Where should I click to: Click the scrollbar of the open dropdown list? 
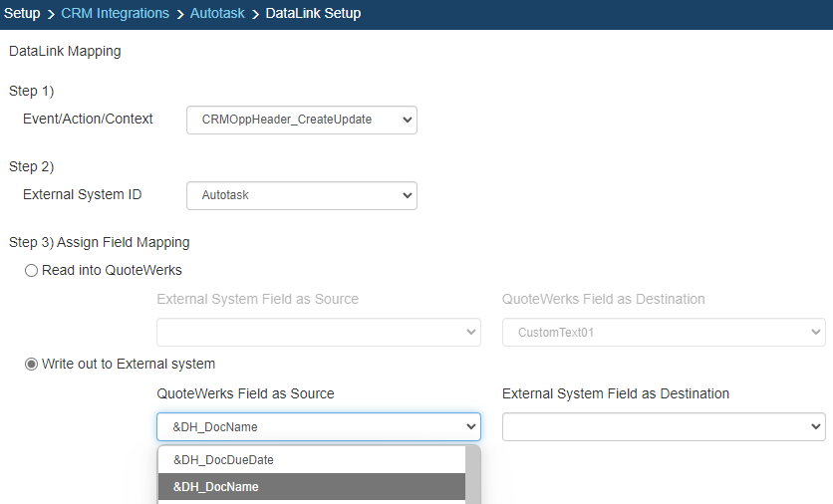point(473,475)
